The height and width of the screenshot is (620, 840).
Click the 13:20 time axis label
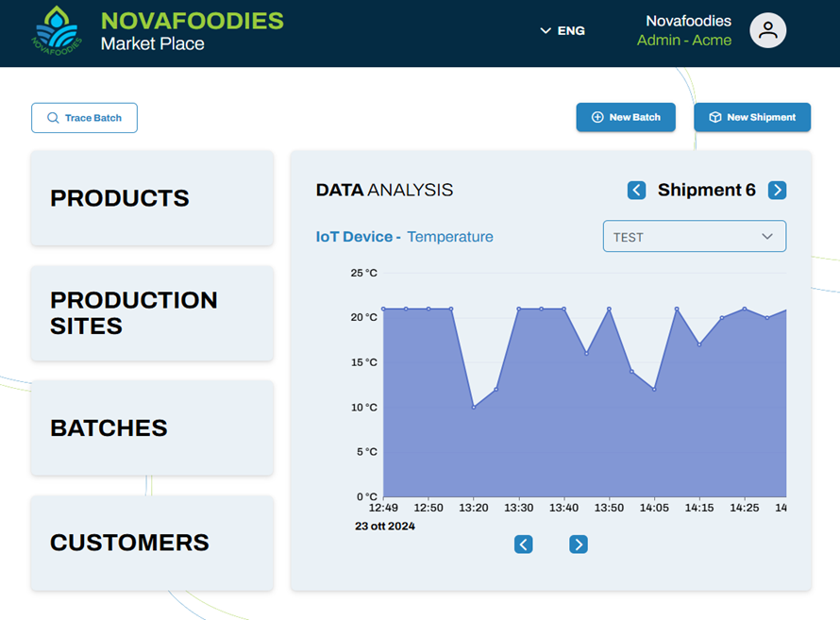tap(474, 508)
